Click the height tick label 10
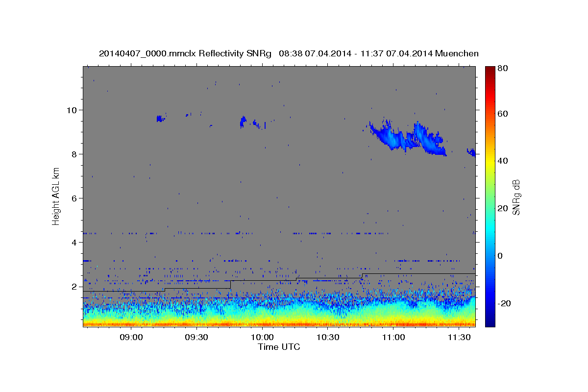This screenshot has width=588, height=392. pos(73,110)
